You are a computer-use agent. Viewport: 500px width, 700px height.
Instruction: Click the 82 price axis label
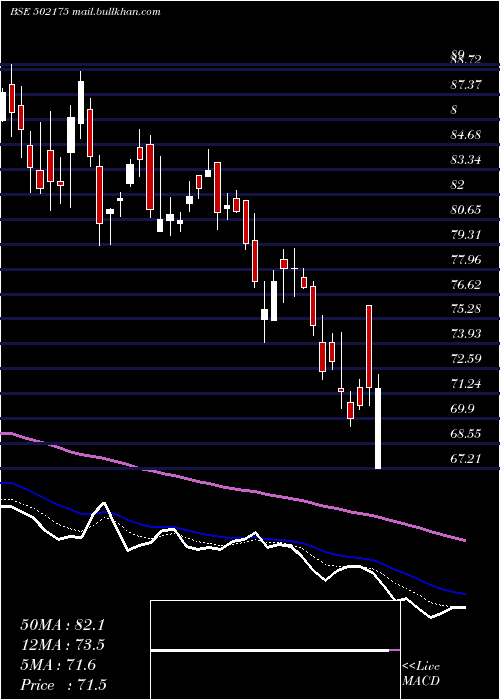(458, 184)
